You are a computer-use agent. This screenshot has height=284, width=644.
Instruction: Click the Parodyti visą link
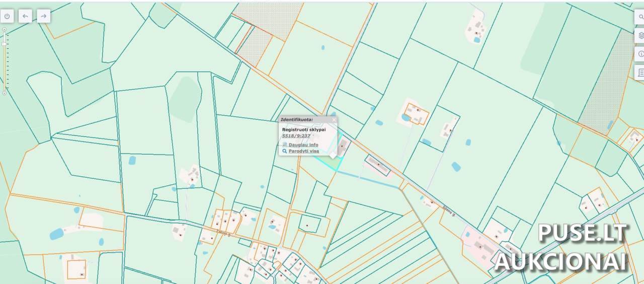point(303,151)
